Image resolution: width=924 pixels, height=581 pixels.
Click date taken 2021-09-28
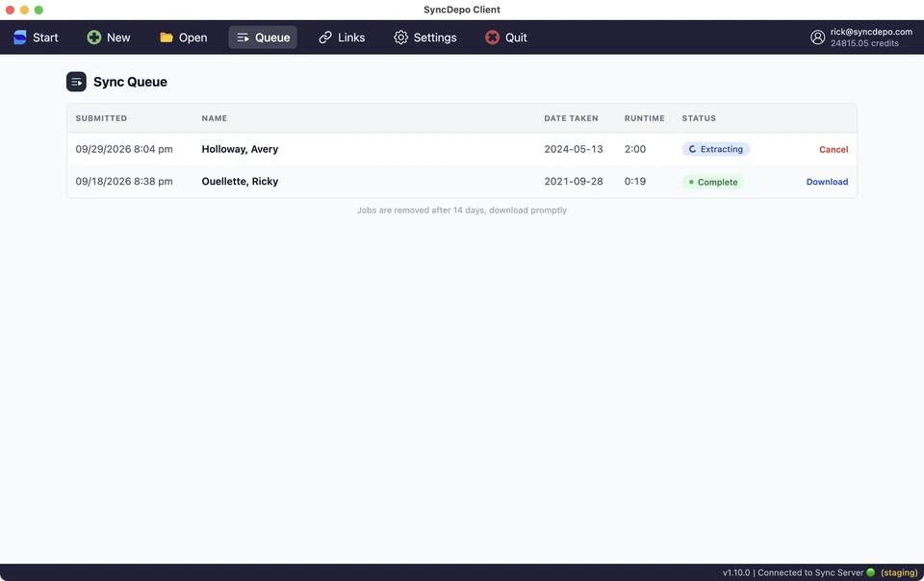(574, 181)
